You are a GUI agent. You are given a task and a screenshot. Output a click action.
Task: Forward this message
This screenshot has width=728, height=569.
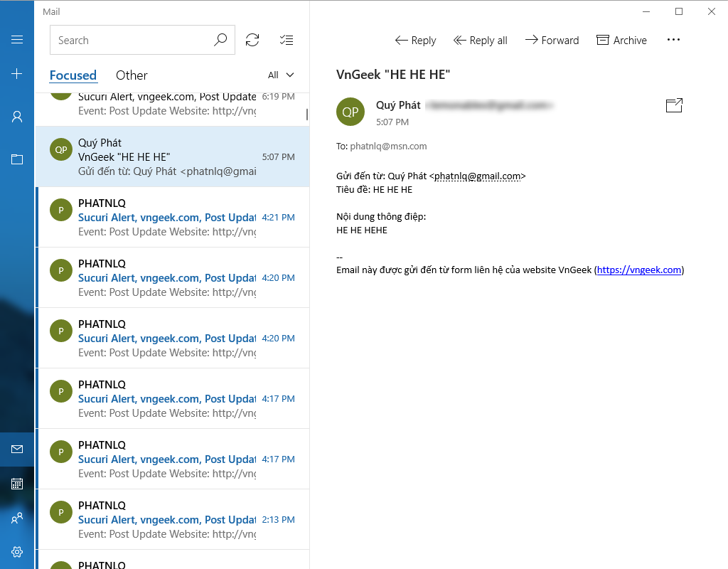point(552,41)
